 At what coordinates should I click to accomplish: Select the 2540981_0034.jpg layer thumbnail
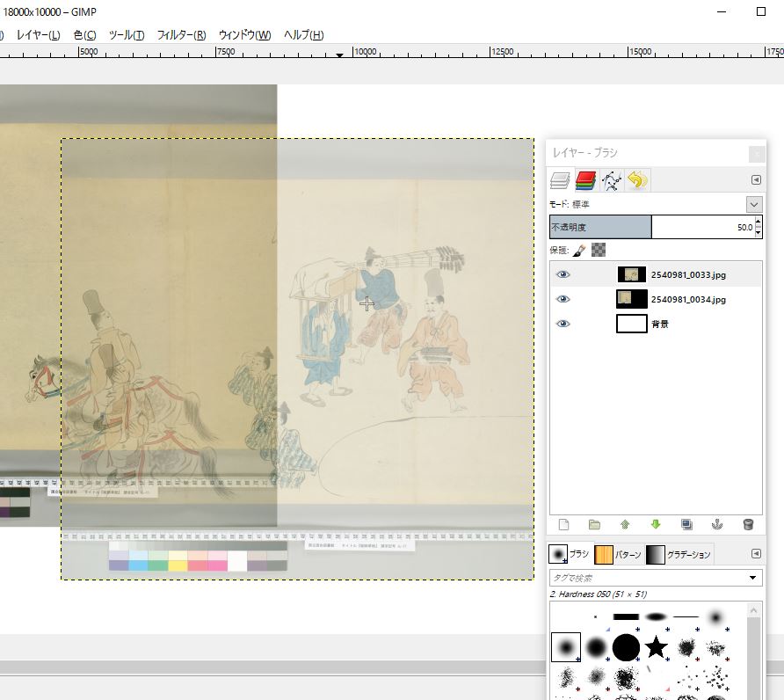point(631,299)
